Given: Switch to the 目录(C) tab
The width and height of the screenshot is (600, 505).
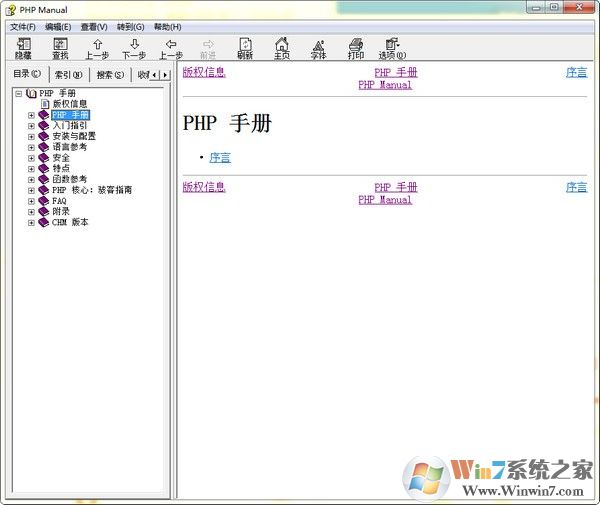Looking at the screenshot, I should coord(27,74).
